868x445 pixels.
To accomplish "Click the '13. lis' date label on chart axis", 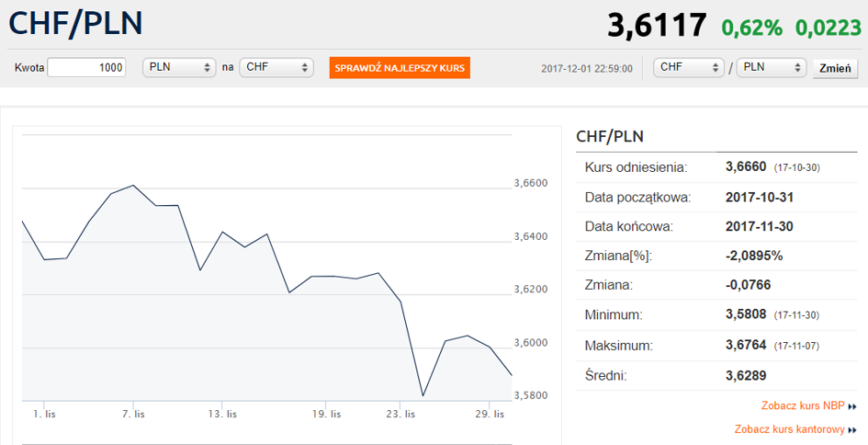I will pos(222,414).
